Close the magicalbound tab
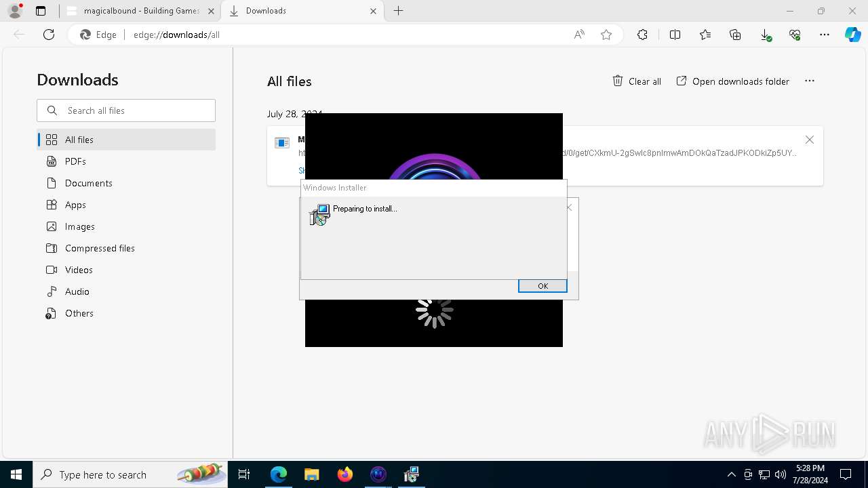The width and height of the screenshot is (868, 488). 210,11
